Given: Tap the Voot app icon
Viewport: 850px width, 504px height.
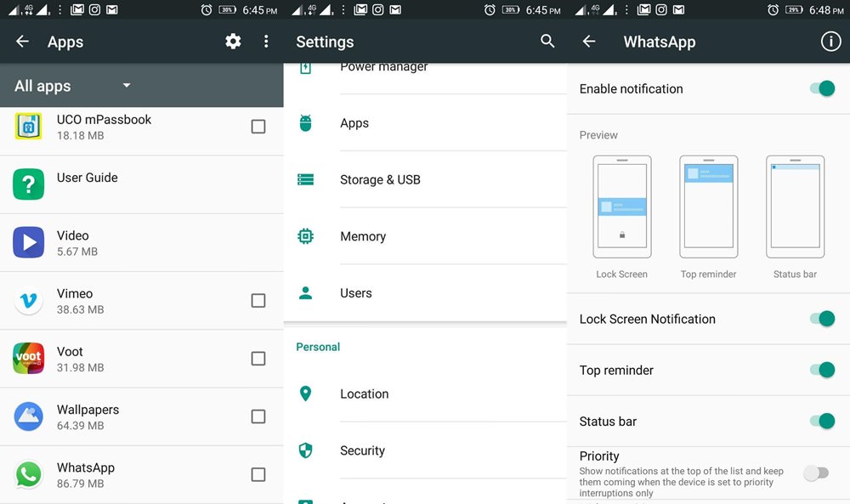Looking at the screenshot, I should (28, 358).
